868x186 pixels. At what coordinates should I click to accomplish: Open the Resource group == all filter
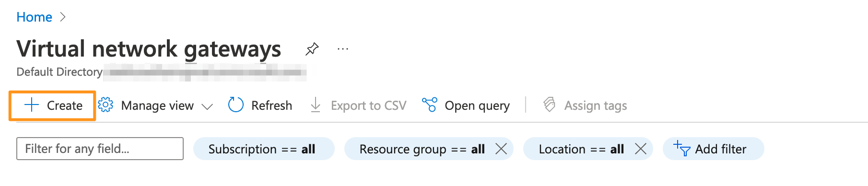pyautogui.click(x=422, y=149)
